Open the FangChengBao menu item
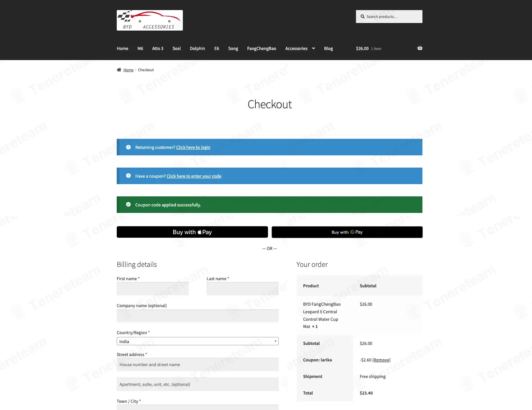This screenshot has width=532, height=410. coord(262,49)
